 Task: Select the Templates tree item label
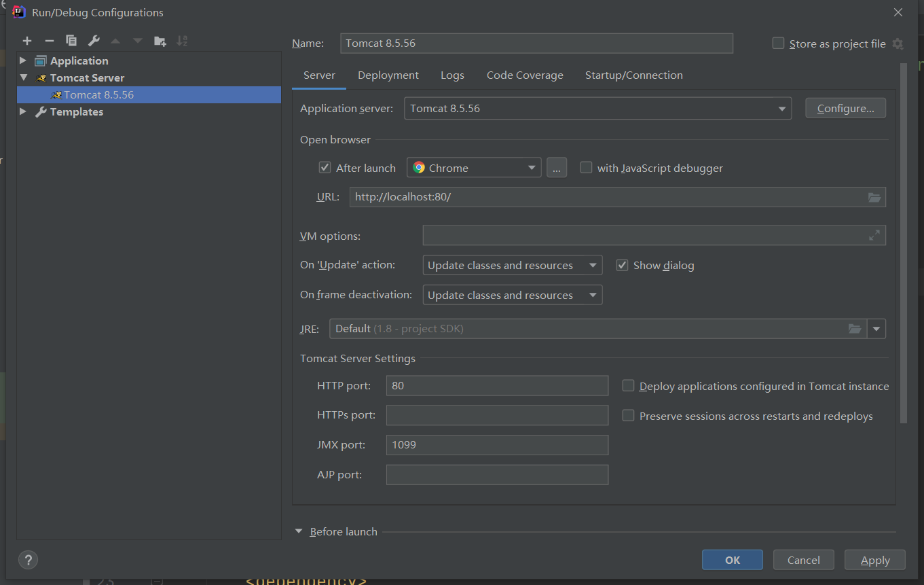click(77, 111)
